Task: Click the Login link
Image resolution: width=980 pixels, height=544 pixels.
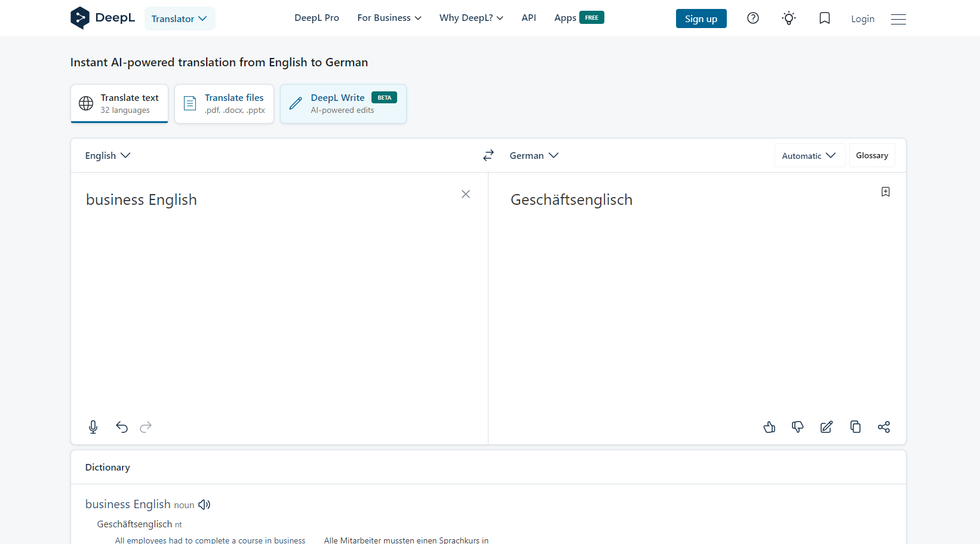Action: click(x=862, y=19)
